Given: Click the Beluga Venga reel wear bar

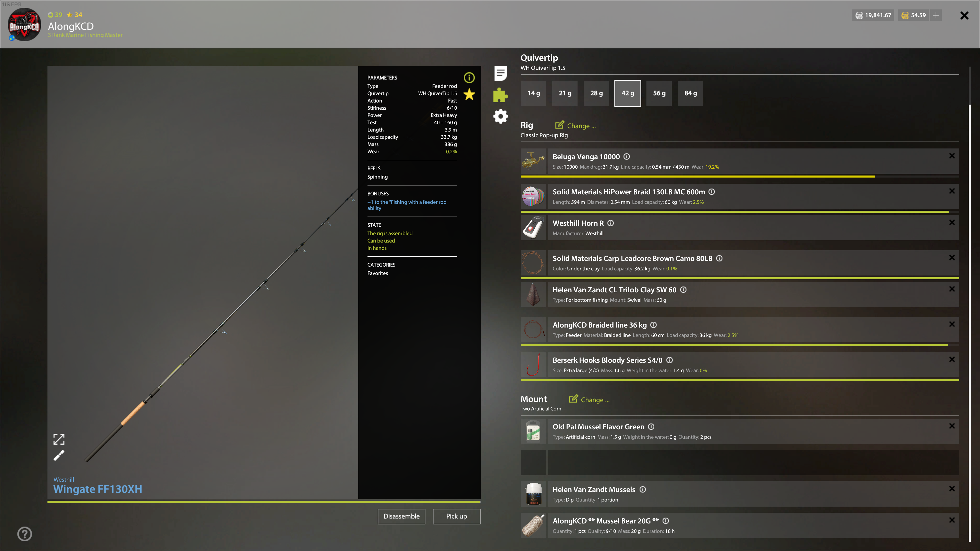Looking at the screenshot, I should click(x=740, y=177).
